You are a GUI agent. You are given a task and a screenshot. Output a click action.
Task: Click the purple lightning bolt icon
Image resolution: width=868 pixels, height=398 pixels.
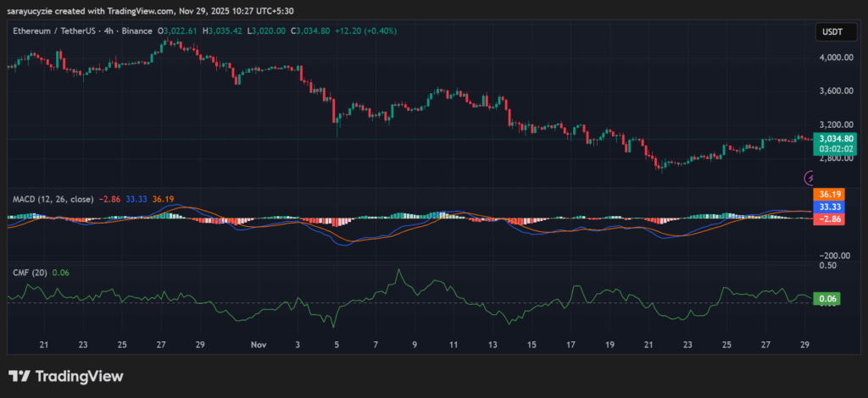pos(810,178)
